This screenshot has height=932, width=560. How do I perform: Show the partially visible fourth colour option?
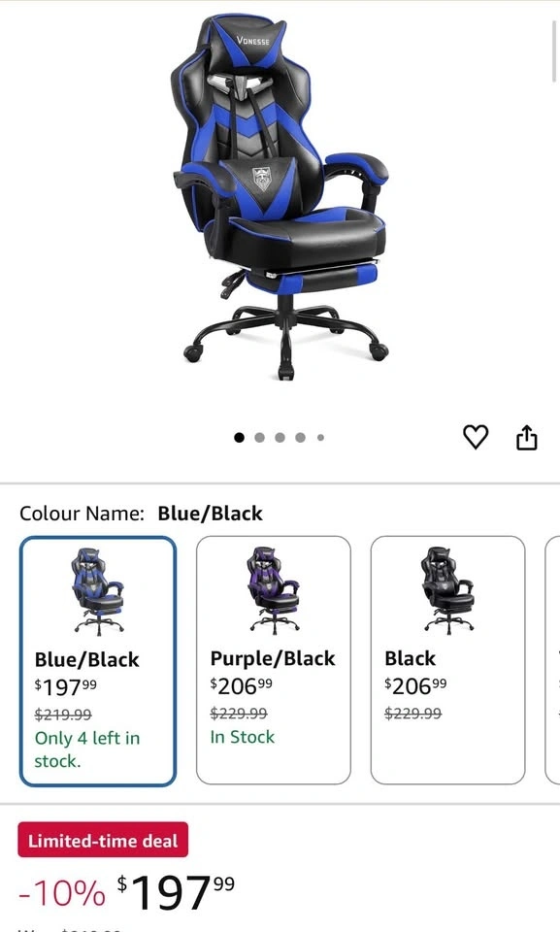tap(553, 660)
